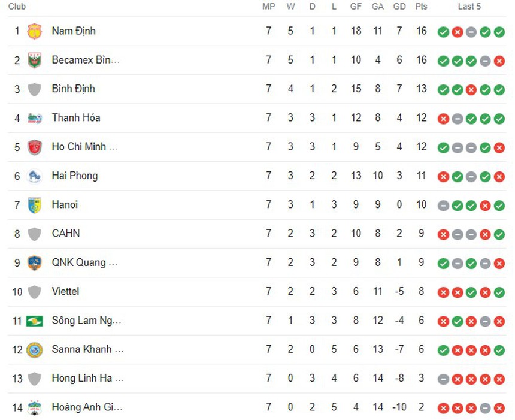Click the Sông Lam Nghệ An logo
515x420 pixels.
pos(34,321)
